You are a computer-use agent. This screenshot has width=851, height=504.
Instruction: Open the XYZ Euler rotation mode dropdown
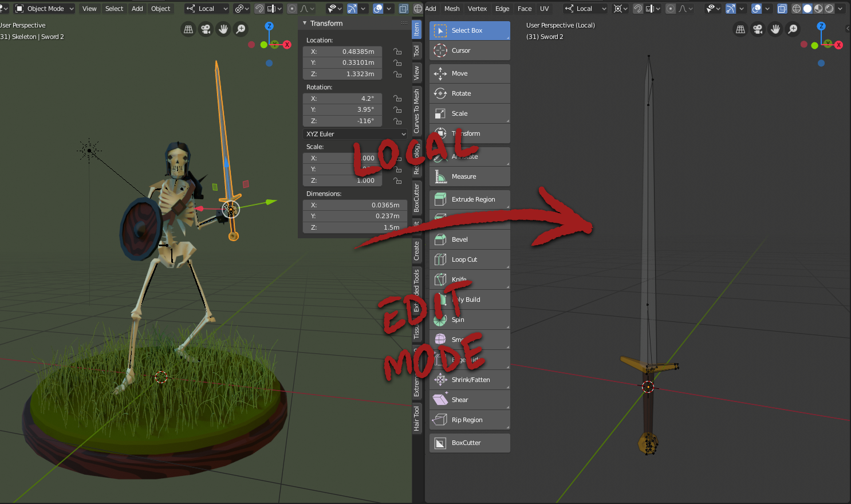pos(355,134)
